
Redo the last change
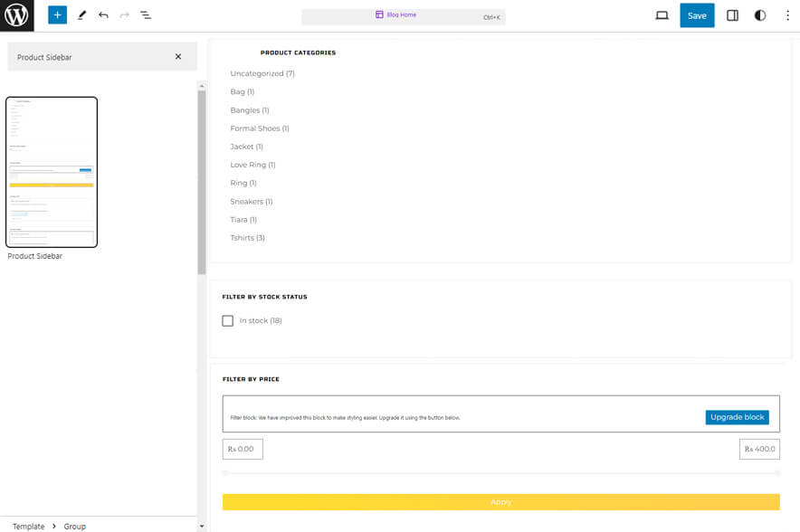coord(124,14)
